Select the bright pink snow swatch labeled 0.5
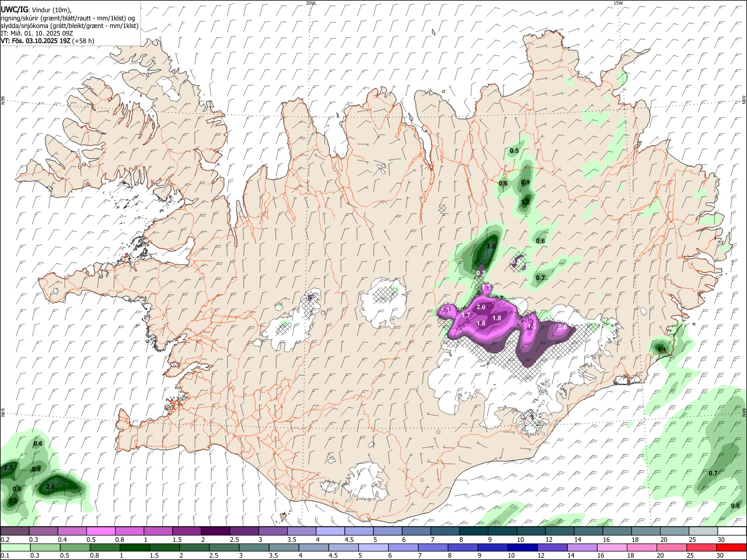The width and height of the screenshot is (747, 560). [x=100, y=531]
